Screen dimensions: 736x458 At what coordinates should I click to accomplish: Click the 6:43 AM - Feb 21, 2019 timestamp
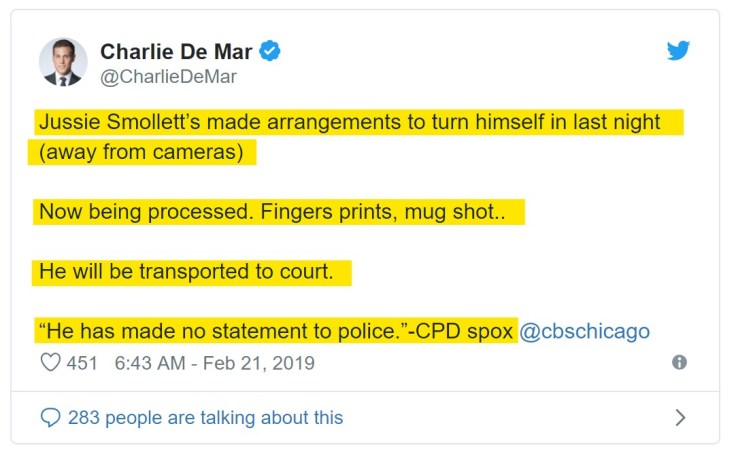click(x=215, y=363)
